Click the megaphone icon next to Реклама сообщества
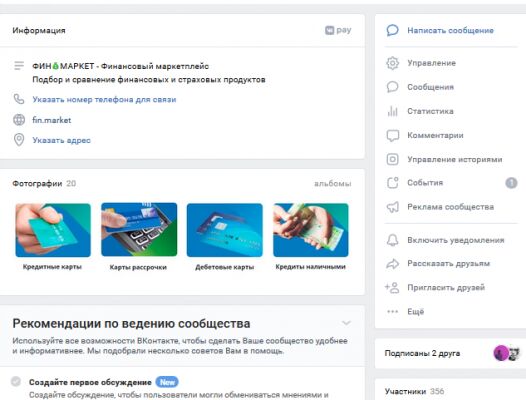 (x=392, y=207)
